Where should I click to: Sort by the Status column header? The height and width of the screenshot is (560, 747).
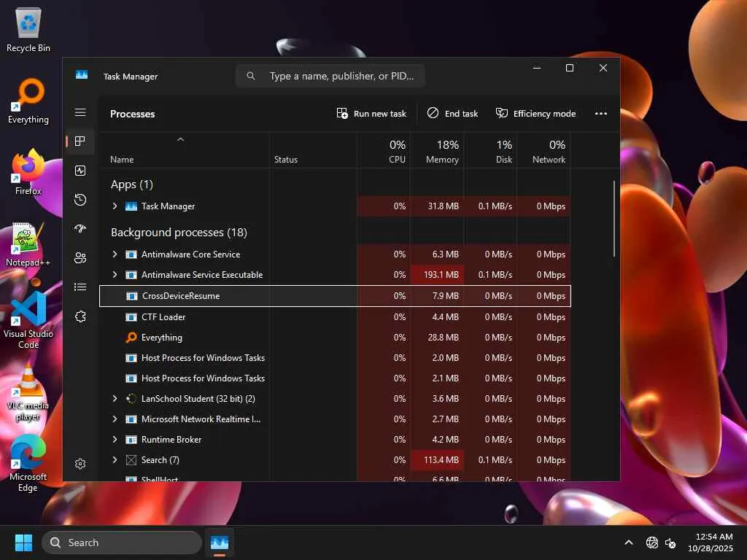313,151
